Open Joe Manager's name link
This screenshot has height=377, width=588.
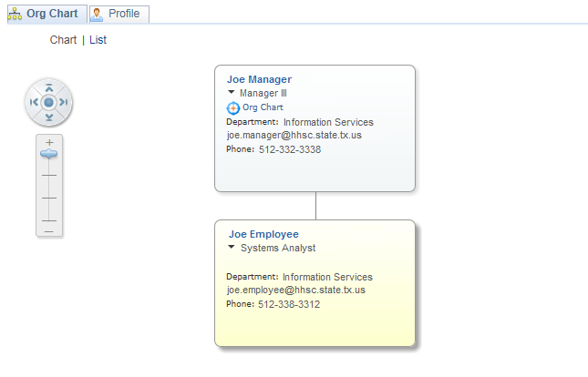pos(259,79)
